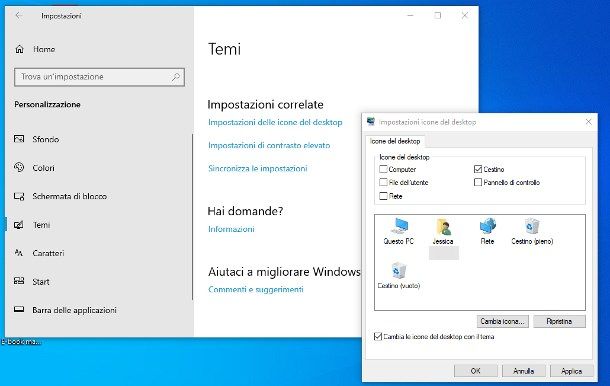Select the Temi icon in the sidebar
610x386 pixels.
tap(19, 225)
